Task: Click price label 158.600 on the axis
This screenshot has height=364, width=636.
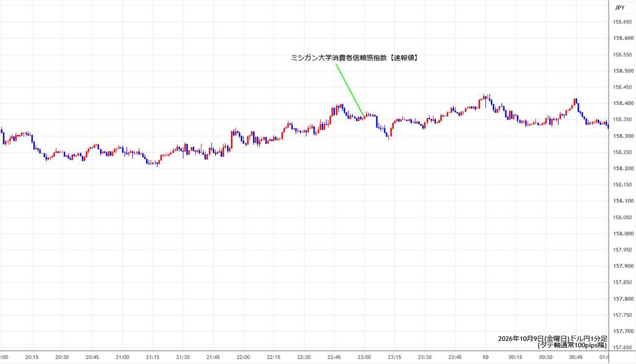Action: click(622, 38)
